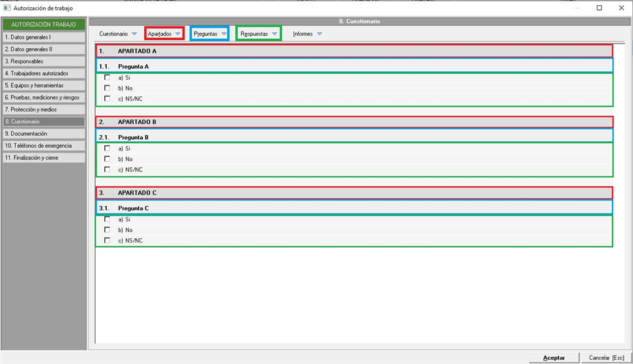Image resolution: width=633 pixels, height=364 pixels.
Task: Open the Informes dropdown menu
Action: coord(307,34)
